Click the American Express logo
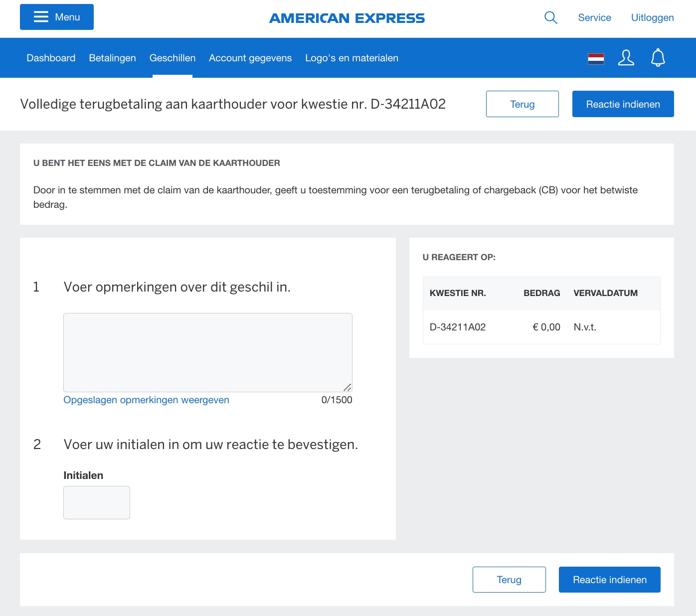This screenshot has height=616, width=696. pos(347,18)
